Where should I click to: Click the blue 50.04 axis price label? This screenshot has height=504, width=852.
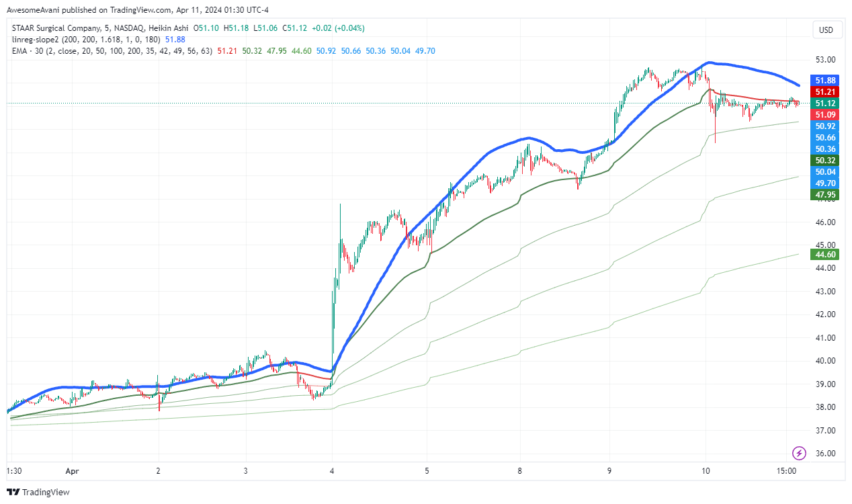825,172
